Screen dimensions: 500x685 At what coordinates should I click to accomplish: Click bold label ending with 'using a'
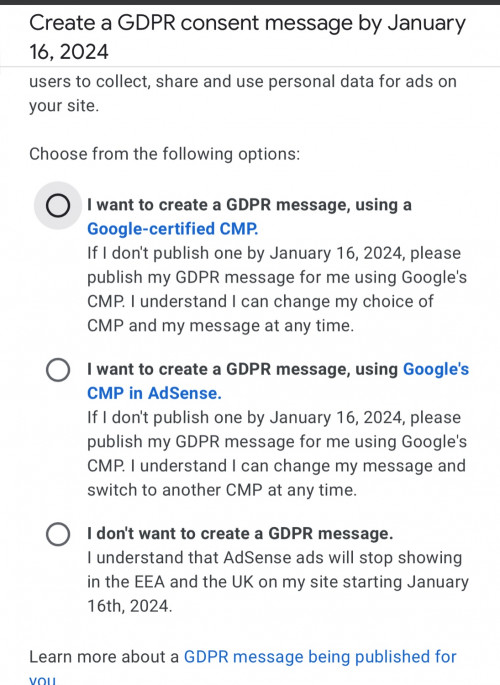(x=249, y=205)
